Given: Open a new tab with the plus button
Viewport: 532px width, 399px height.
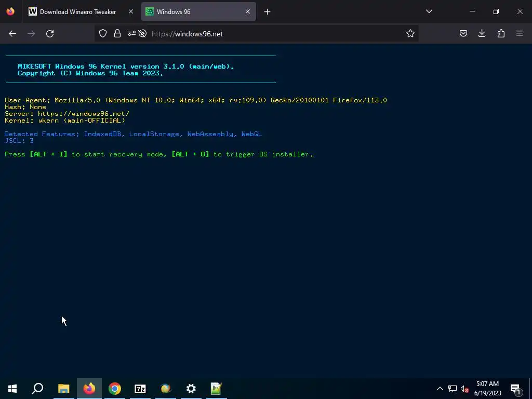Looking at the screenshot, I should (268, 12).
